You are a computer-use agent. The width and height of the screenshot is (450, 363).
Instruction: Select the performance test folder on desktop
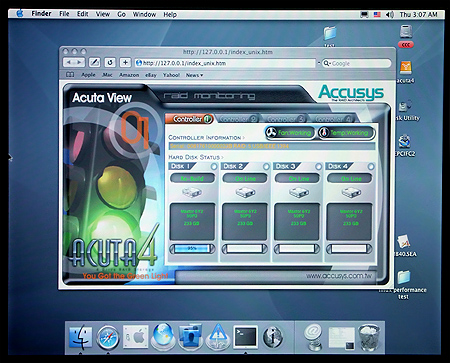pos(404,277)
